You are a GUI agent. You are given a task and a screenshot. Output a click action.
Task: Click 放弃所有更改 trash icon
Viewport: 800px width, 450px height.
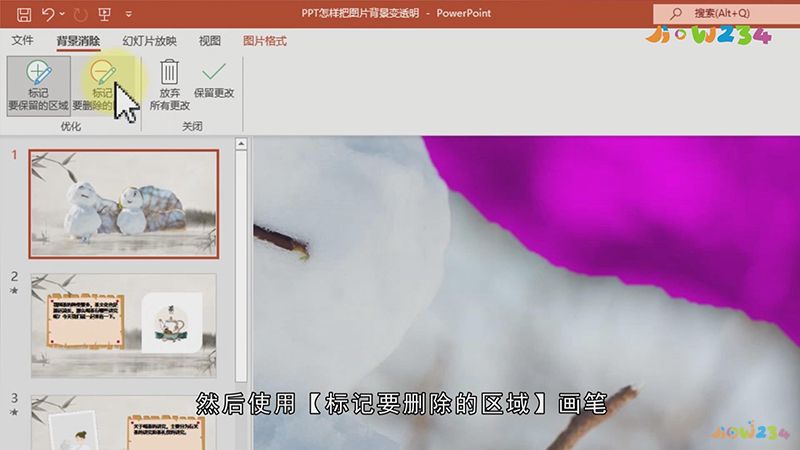point(169,85)
